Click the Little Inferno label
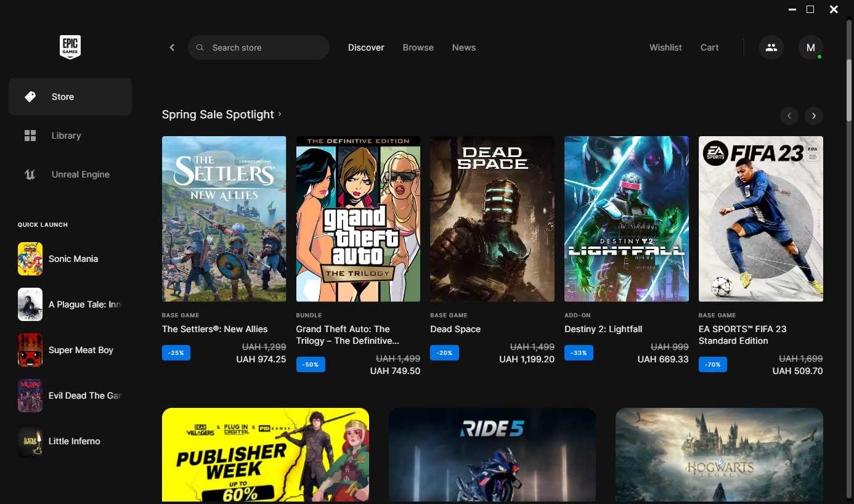Image resolution: width=854 pixels, height=504 pixels. click(x=75, y=441)
